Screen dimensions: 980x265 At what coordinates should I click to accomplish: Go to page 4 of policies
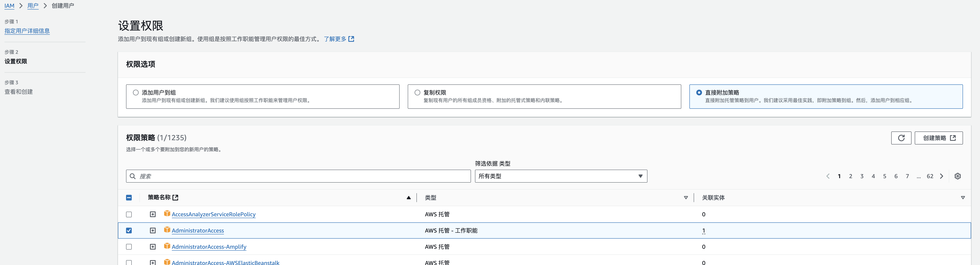873,176
